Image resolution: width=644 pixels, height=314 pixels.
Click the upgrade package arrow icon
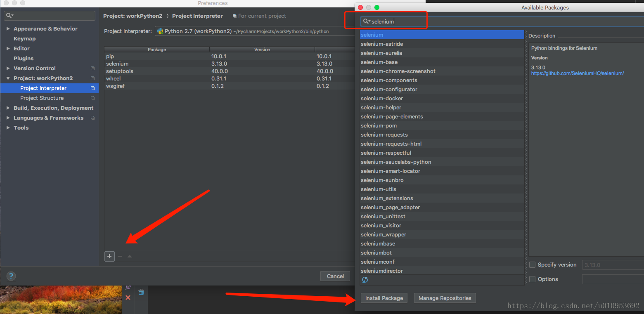tap(130, 256)
